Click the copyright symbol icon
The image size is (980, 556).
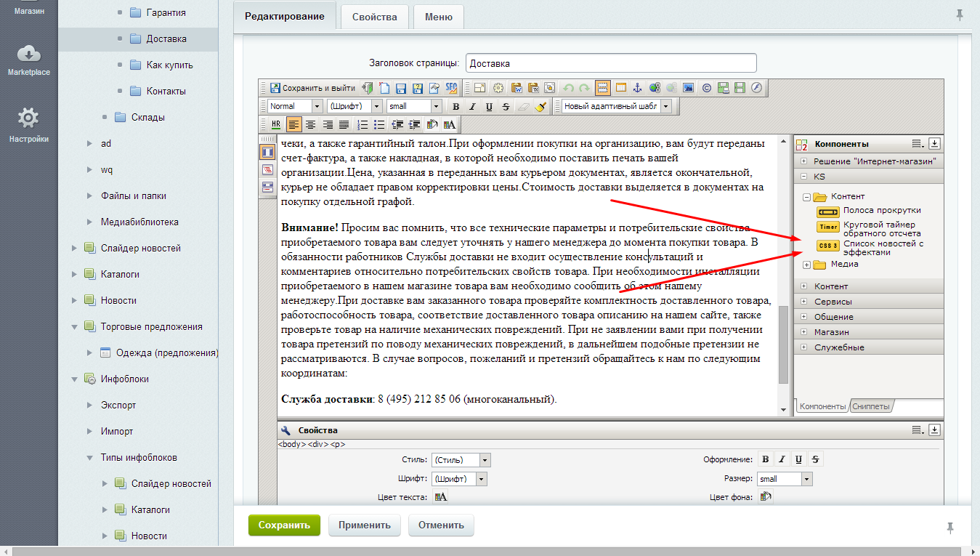tap(706, 88)
